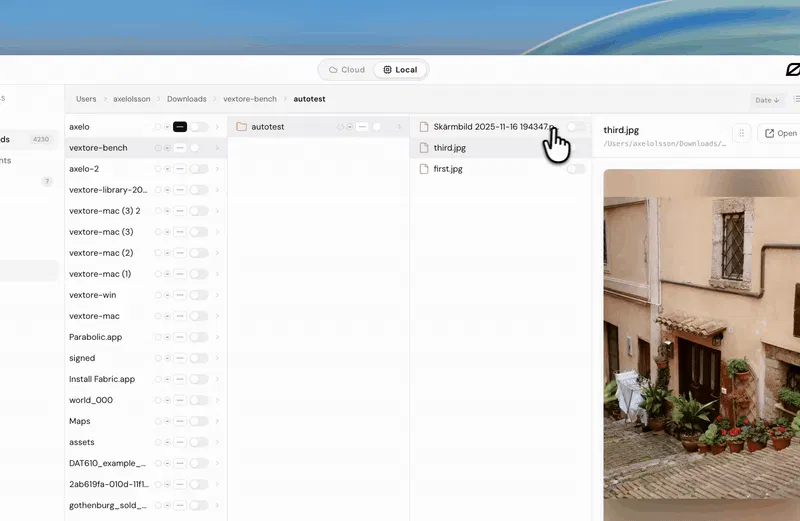
Task: Click the file icon beside first.jpg
Action: click(x=423, y=169)
